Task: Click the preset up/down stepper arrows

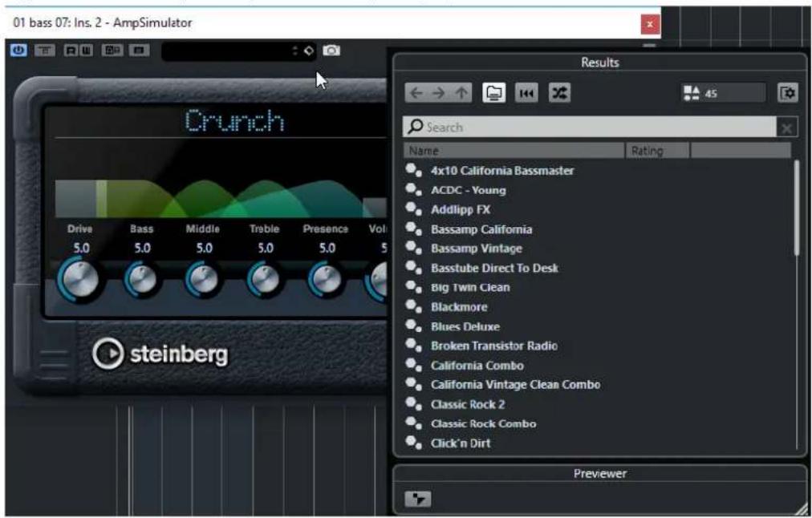Action: point(295,51)
